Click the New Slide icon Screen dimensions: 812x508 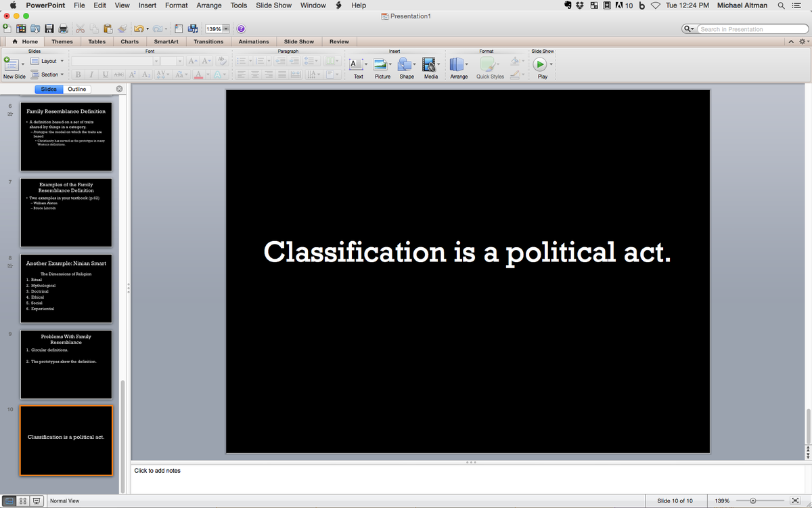point(11,64)
